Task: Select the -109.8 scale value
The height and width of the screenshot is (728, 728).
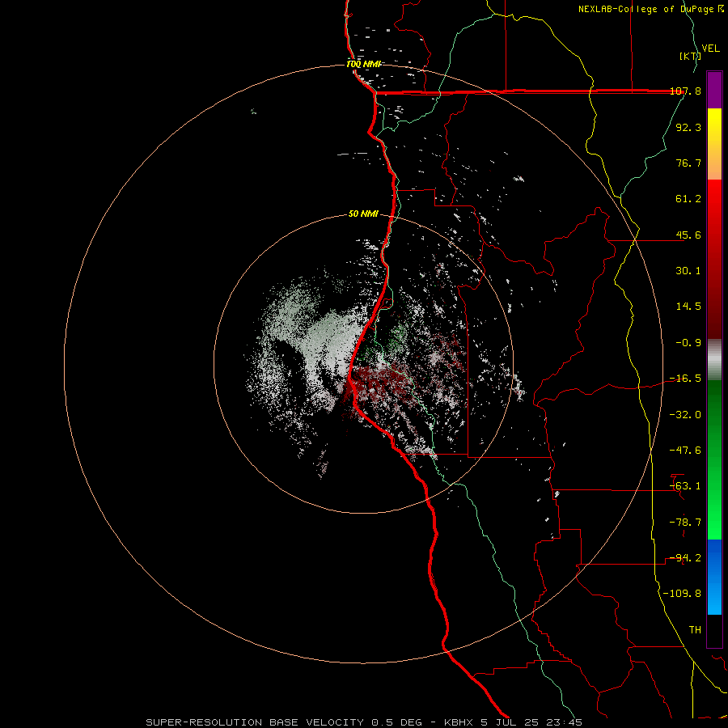Action: (682, 594)
